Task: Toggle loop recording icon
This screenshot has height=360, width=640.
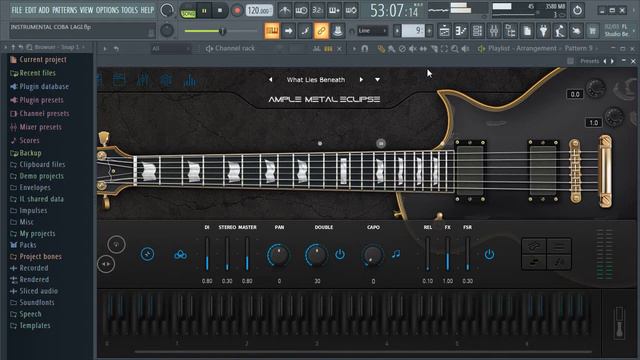Action: click(351, 10)
